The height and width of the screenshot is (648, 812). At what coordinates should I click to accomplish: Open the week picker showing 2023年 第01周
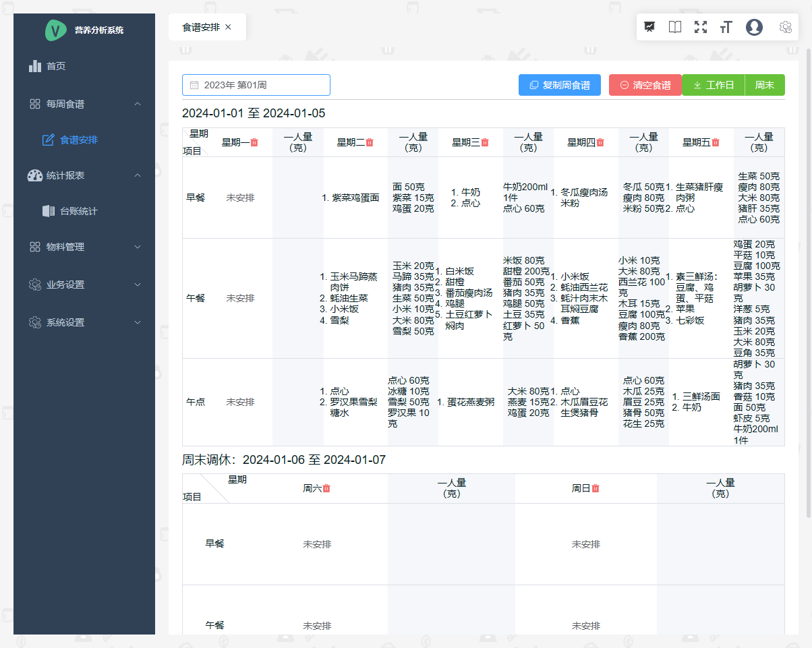[x=256, y=85]
